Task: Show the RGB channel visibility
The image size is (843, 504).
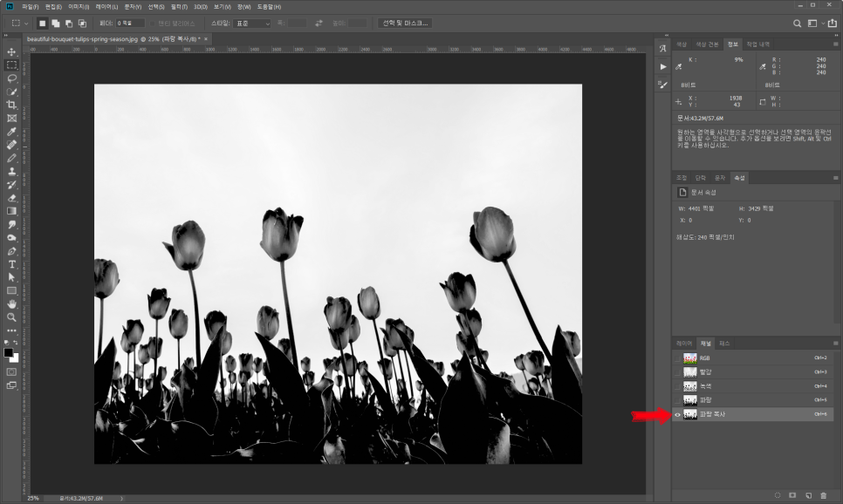Action: (678, 358)
